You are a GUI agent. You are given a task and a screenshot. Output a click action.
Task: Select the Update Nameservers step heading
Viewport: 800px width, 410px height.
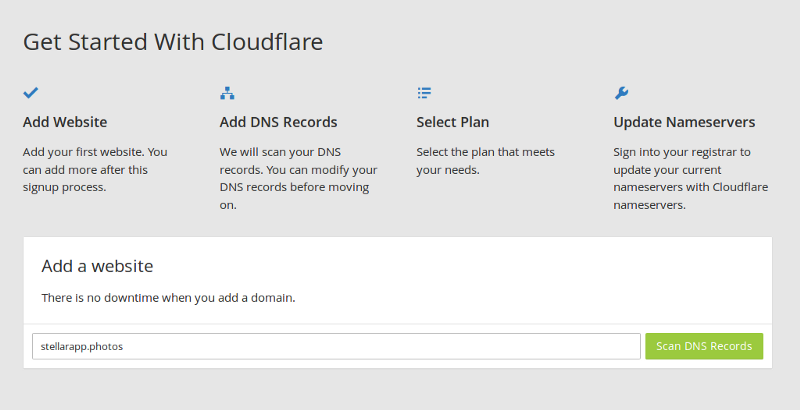pos(684,122)
